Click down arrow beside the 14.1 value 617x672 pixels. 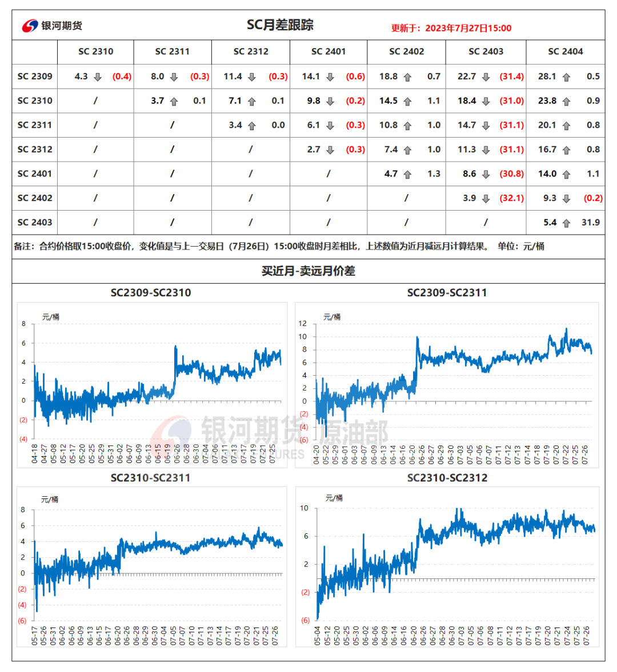330,77
